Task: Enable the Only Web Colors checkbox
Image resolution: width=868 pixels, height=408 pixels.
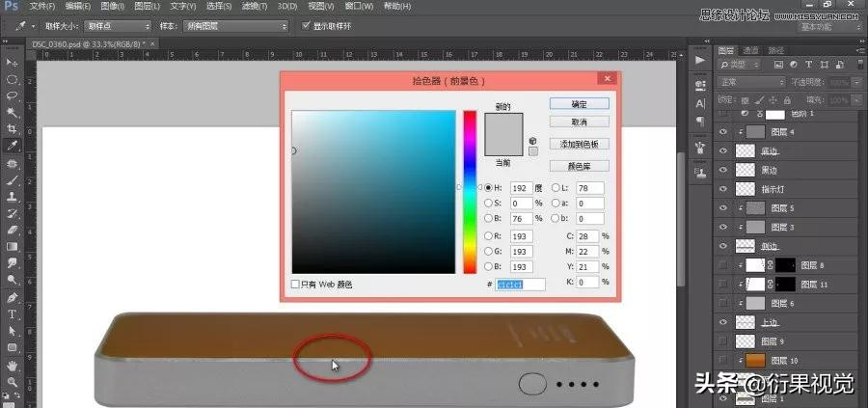Action: pos(295,284)
